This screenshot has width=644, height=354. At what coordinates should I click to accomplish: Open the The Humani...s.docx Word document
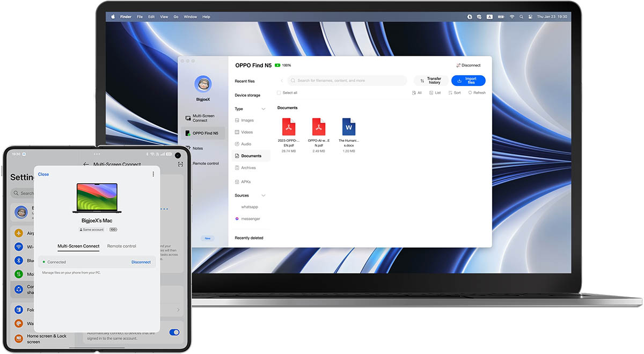349,128
